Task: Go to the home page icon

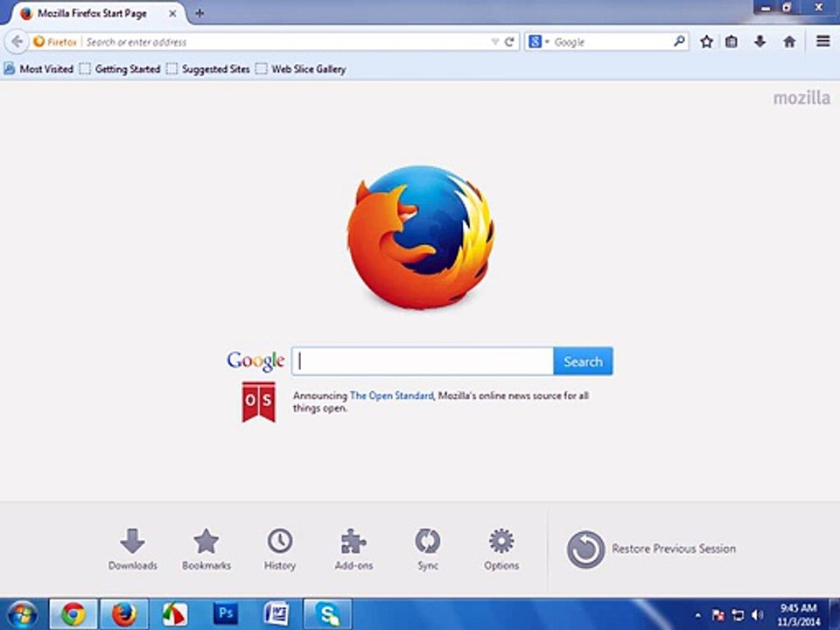Action: (789, 41)
